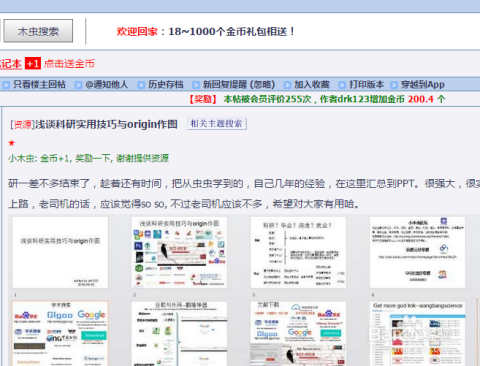
Task: Click the red star rating icon
Action: coord(12,143)
